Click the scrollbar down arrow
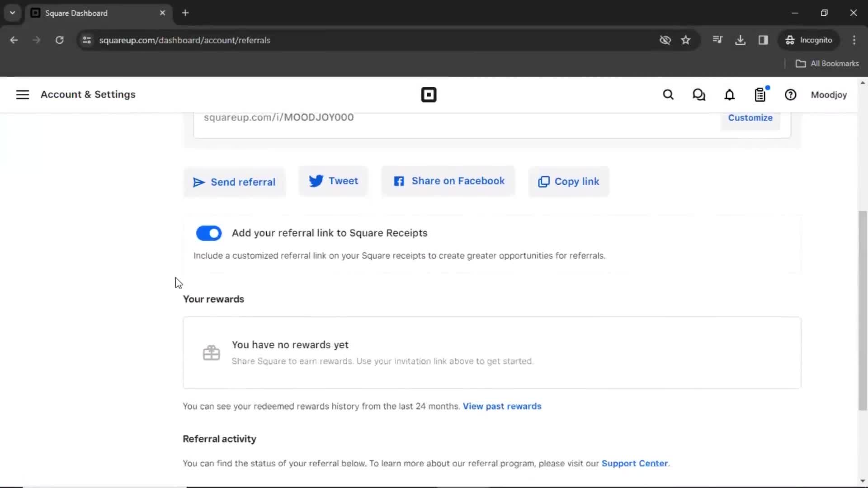This screenshot has width=868, height=488. coord(863,481)
